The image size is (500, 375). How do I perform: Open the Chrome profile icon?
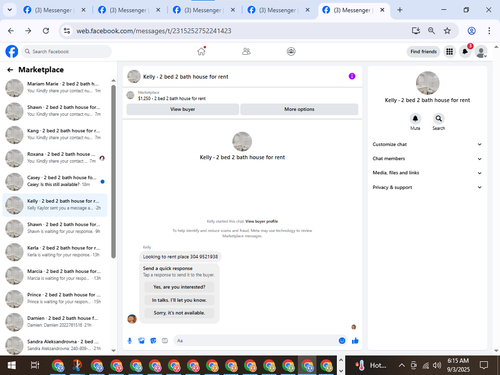coord(471,31)
